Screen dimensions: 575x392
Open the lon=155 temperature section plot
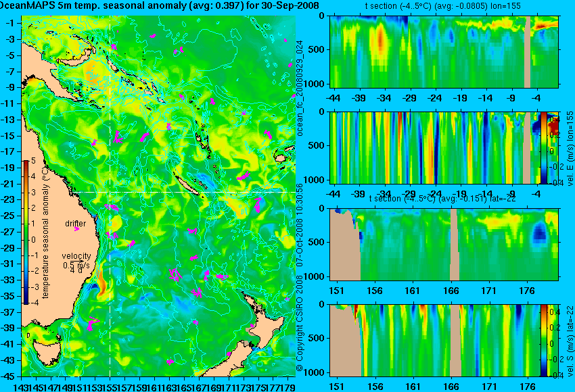[444, 51]
